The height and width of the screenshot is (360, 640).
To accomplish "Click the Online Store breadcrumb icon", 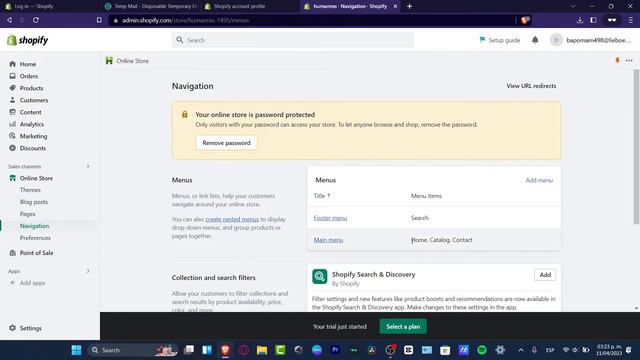I will [109, 61].
